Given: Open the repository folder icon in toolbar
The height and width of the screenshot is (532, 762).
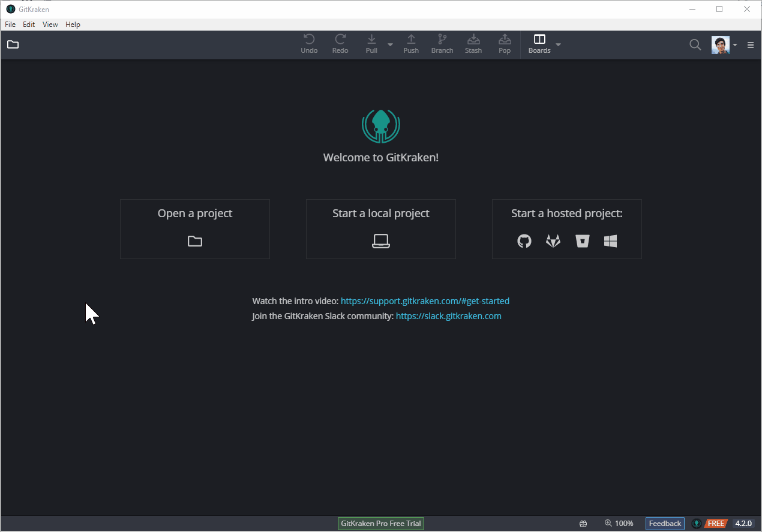Looking at the screenshot, I should pyautogui.click(x=13, y=44).
